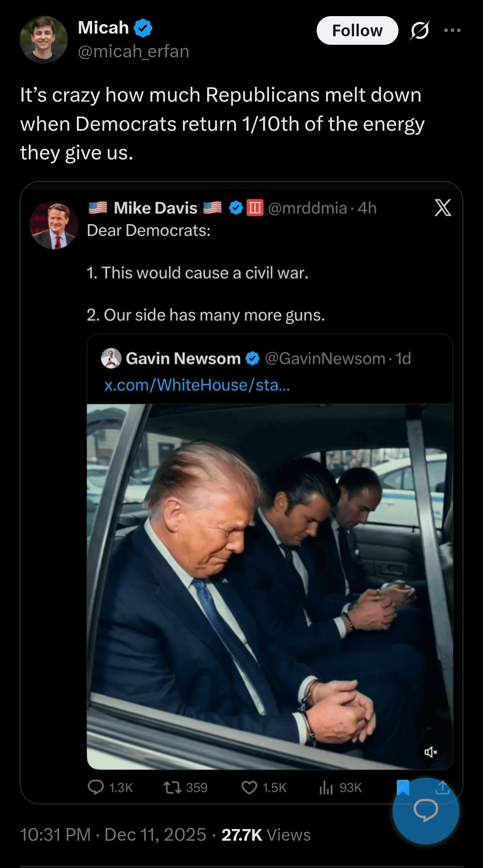Click the Follow button
This screenshot has width=483, height=868.
pyautogui.click(x=357, y=30)
